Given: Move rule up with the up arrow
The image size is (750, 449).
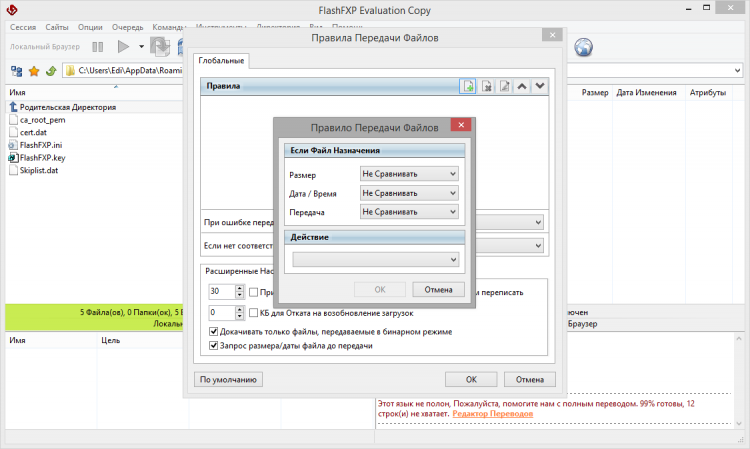Looking at the screenshot, I should (x=522, y=87).
